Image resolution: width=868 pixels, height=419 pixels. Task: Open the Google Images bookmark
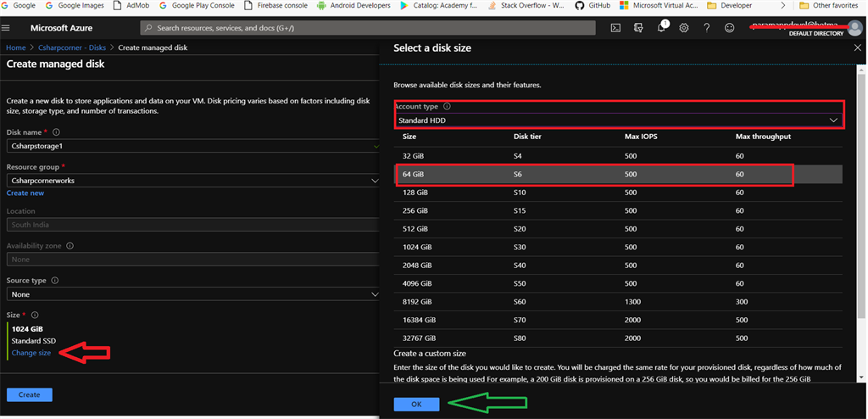point(75,6)
